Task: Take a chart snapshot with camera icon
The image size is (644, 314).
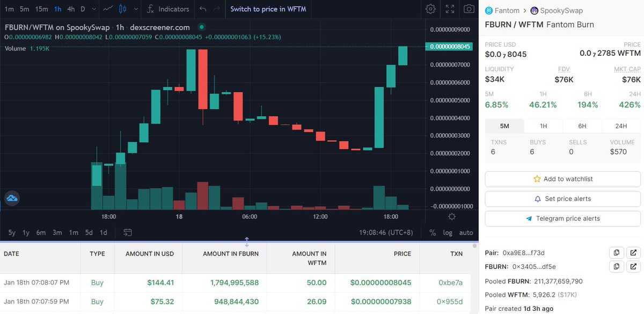Action: 469,9
